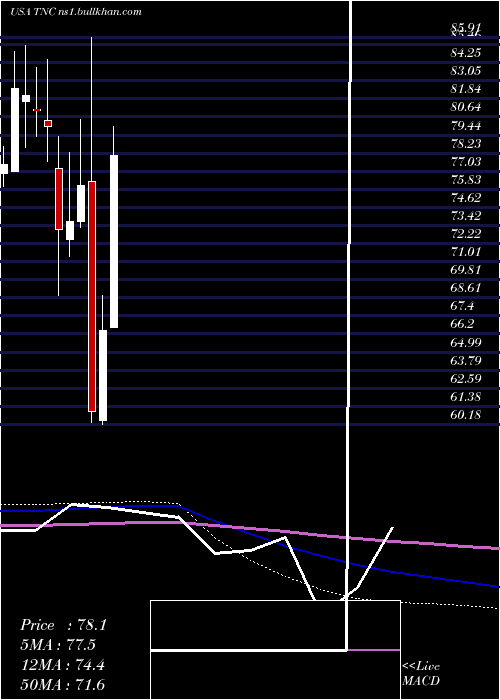Click the 71.01 price axis label
The image size is (500, 700).
(466, 252)
